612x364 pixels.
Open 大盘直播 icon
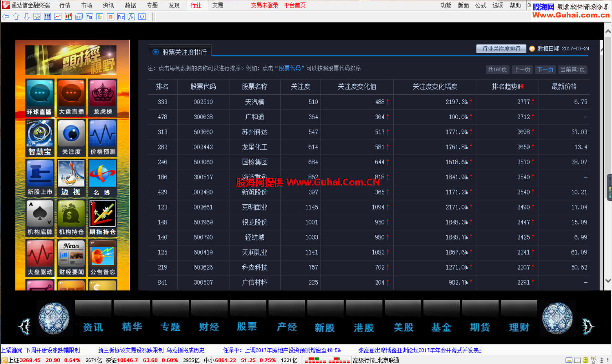tap(71, 98)
